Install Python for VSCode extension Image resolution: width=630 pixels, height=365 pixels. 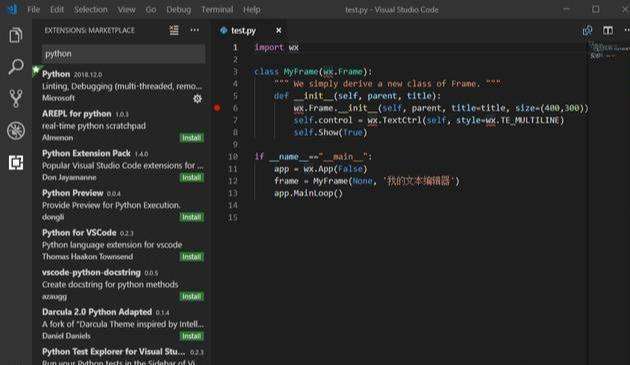pos(191,257)
